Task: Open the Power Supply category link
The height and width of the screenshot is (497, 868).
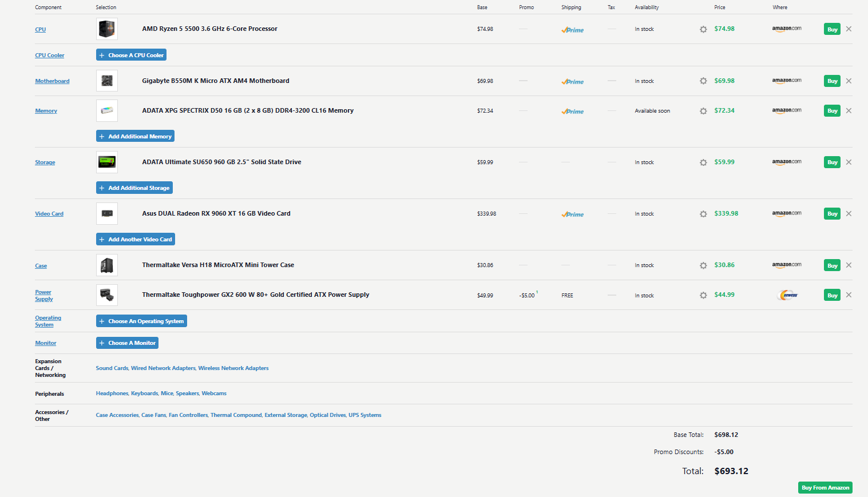Action: [x=44, y=296]
